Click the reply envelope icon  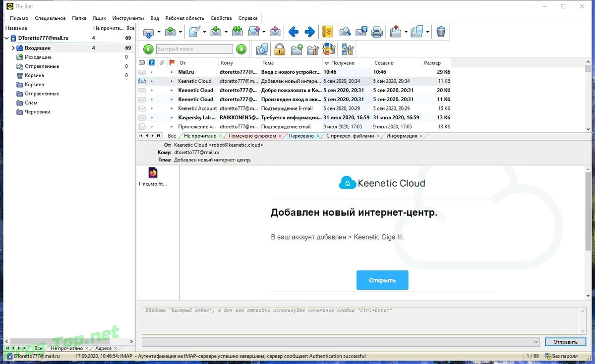[x=216, y=32]
